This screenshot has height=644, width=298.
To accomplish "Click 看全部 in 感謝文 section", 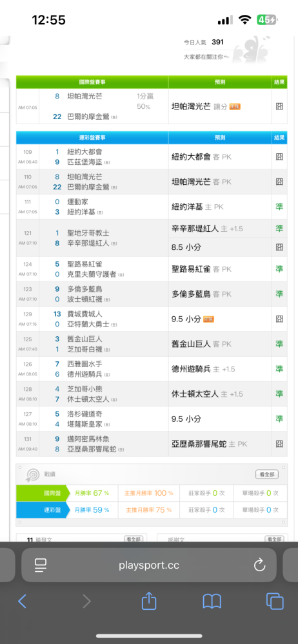I will tap(274, 539).
